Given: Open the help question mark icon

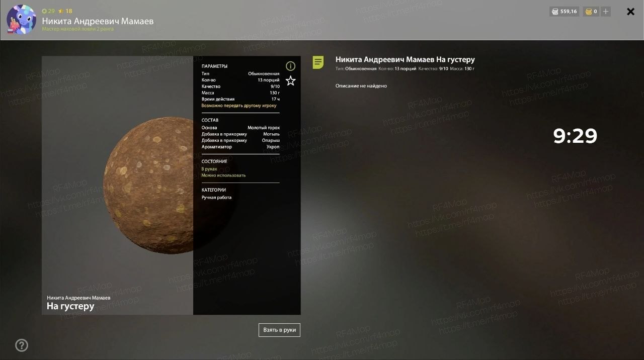Looking at the screenshot, I should click(22, 345).
